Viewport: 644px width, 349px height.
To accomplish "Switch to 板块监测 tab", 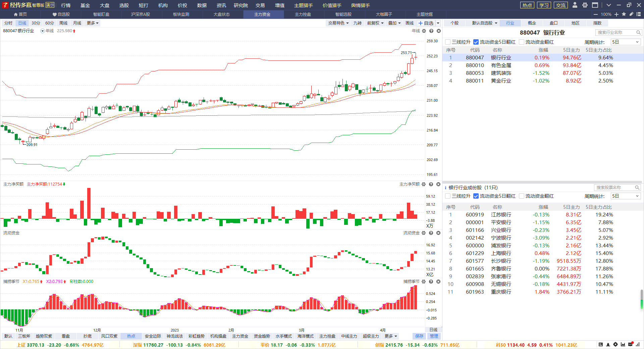I will (181, 14).
